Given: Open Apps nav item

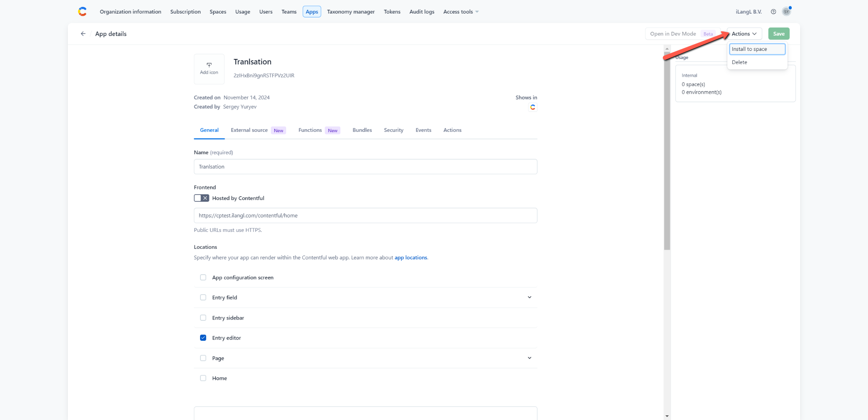Looking at the screenshot, I should [x=312, y=12].
